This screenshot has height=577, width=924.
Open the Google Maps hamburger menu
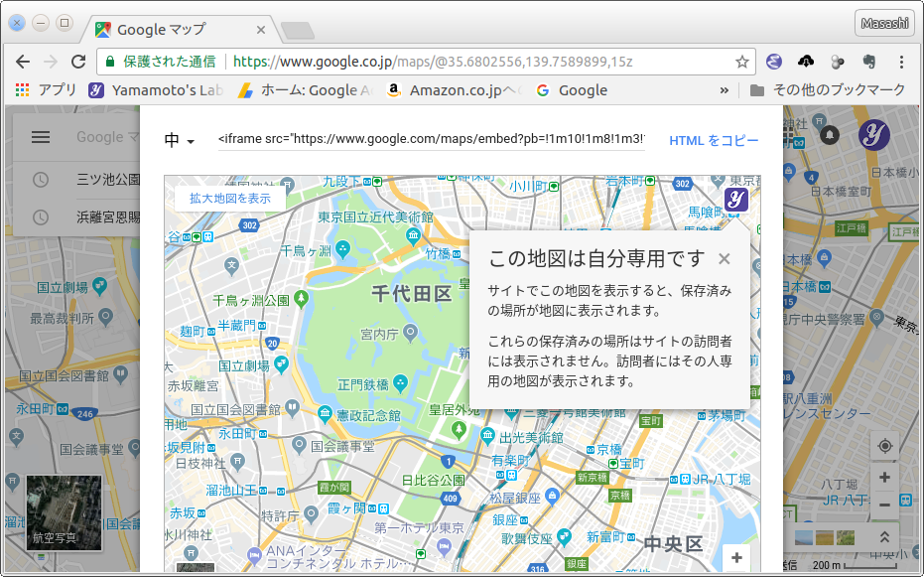(x=41, y=137)
